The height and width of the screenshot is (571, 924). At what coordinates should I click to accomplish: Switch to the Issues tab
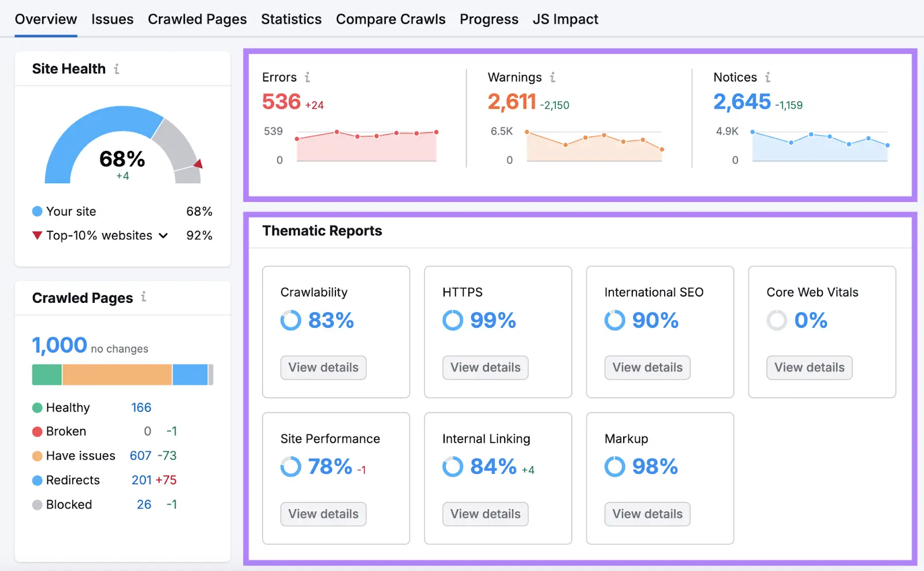[112, 18]
